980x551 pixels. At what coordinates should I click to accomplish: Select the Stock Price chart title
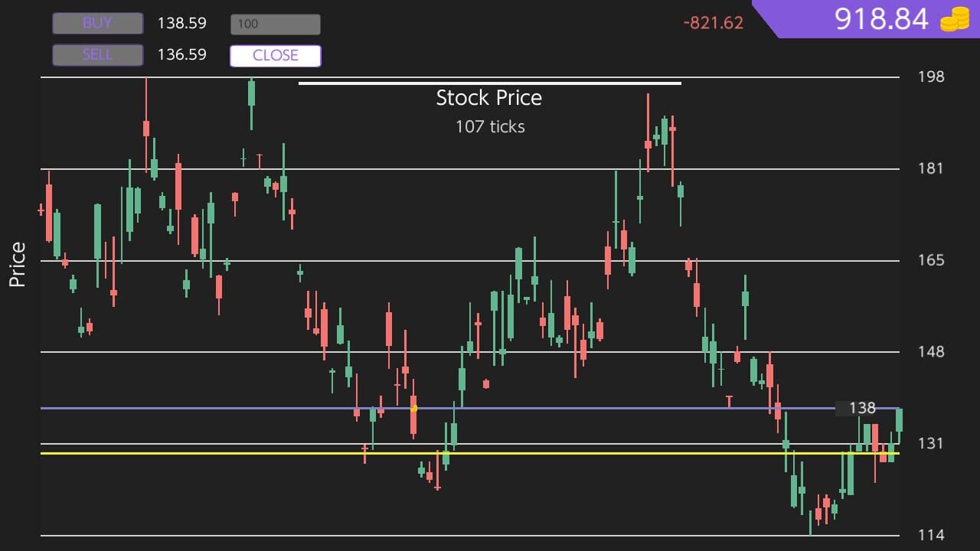click(x=489, y=98)
